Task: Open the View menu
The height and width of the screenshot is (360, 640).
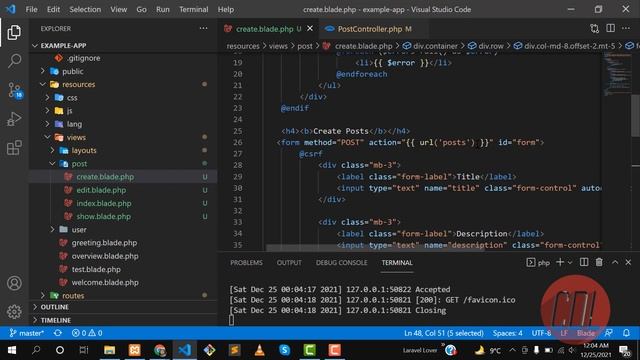Action: pos(118,9)
